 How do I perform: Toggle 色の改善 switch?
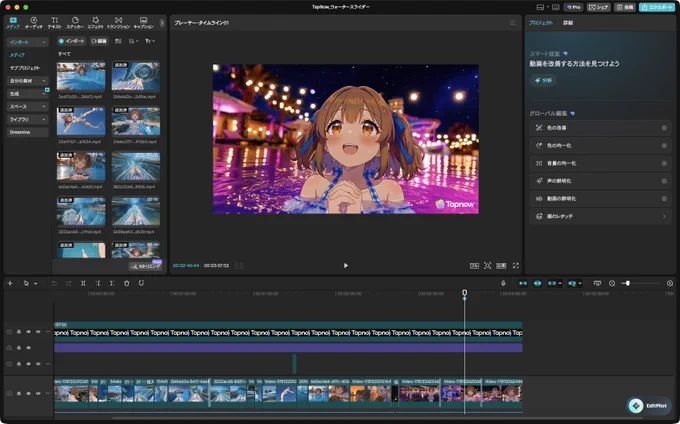coord(664,128)
